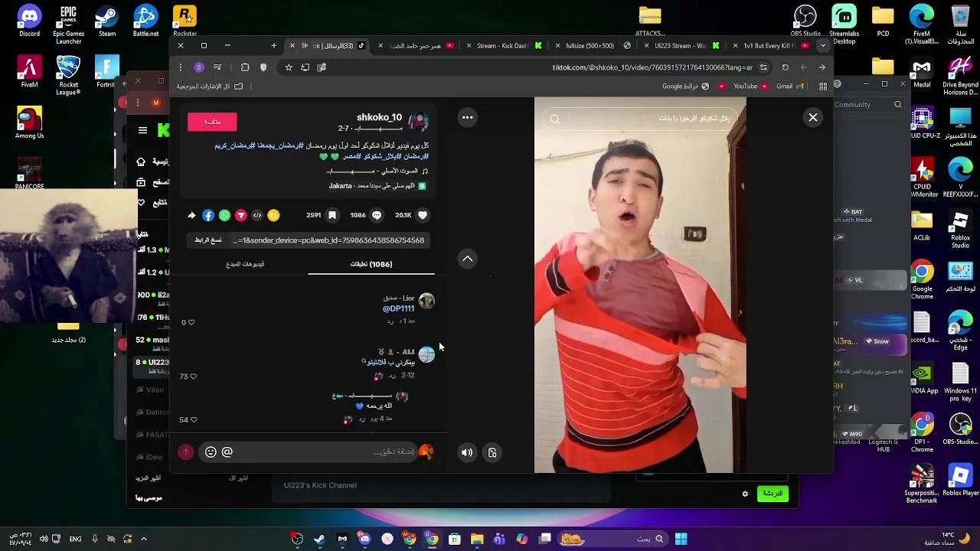Expand Chrome tab search dropdown

click(823, 46)
